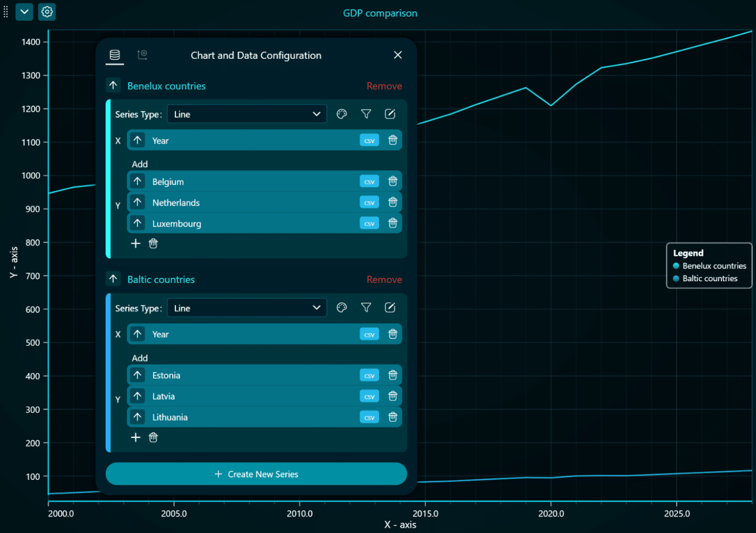Open Series Type dropdown for Benelux countries
Image resolution: width=756 pixels, height=533 pixels.
[247, 114]
